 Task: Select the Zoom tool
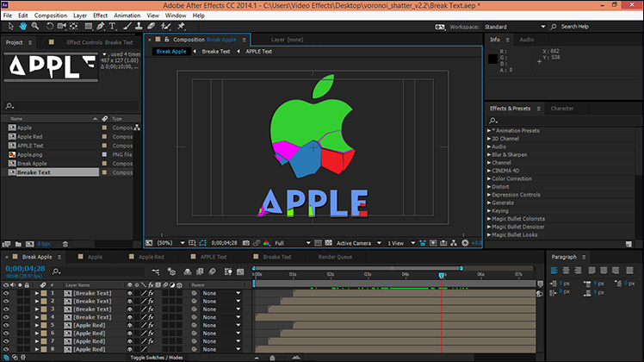(35, 27)
